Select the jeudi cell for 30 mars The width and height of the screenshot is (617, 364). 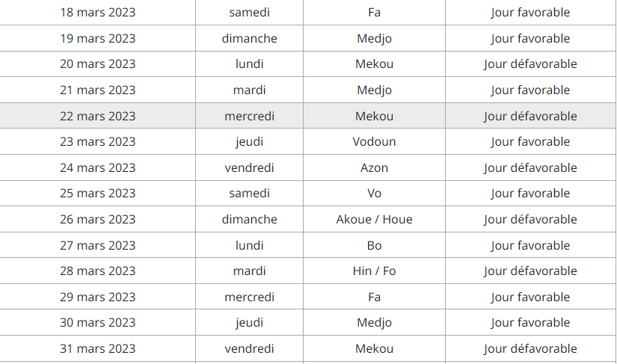[x=249, y=323]
